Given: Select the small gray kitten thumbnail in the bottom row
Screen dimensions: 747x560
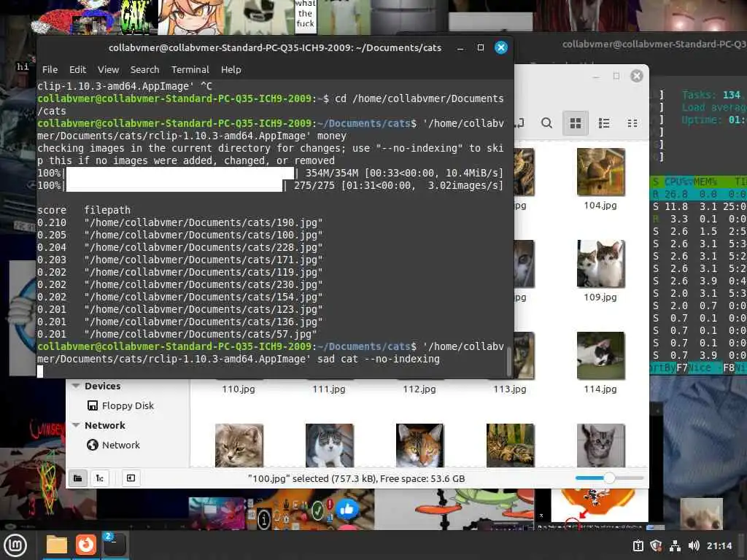Looking at the screenshot, I should click(x=600, y=446).
